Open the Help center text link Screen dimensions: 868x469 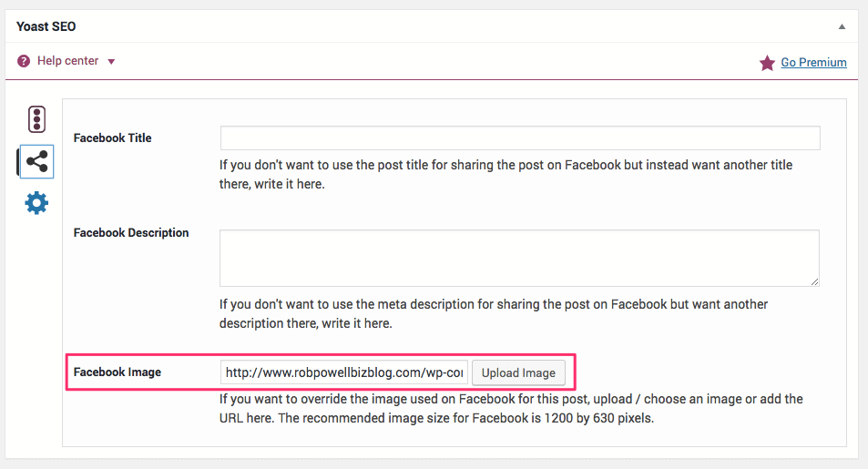pyautogui.click(x=67, y=61)
